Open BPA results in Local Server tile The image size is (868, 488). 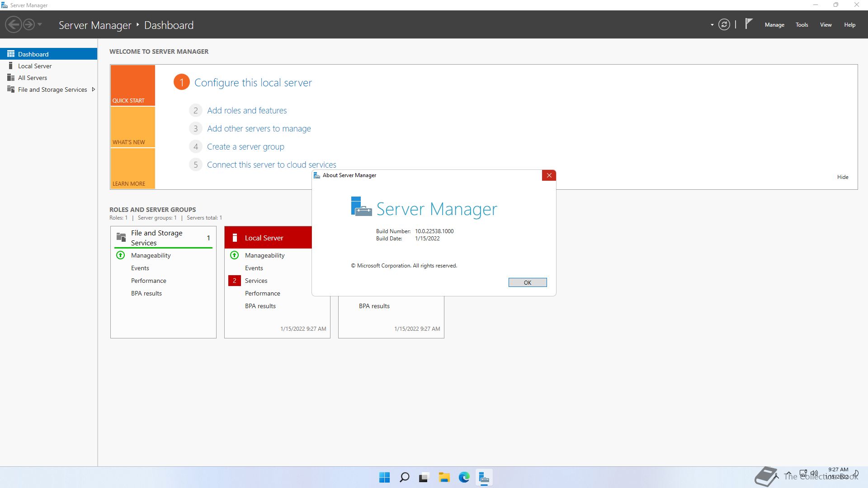[x=260, y=306]
